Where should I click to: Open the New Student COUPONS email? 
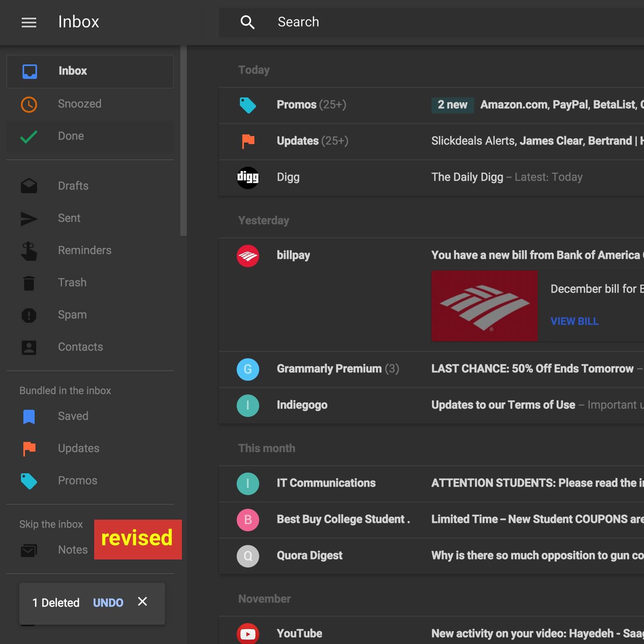(431, 520)
